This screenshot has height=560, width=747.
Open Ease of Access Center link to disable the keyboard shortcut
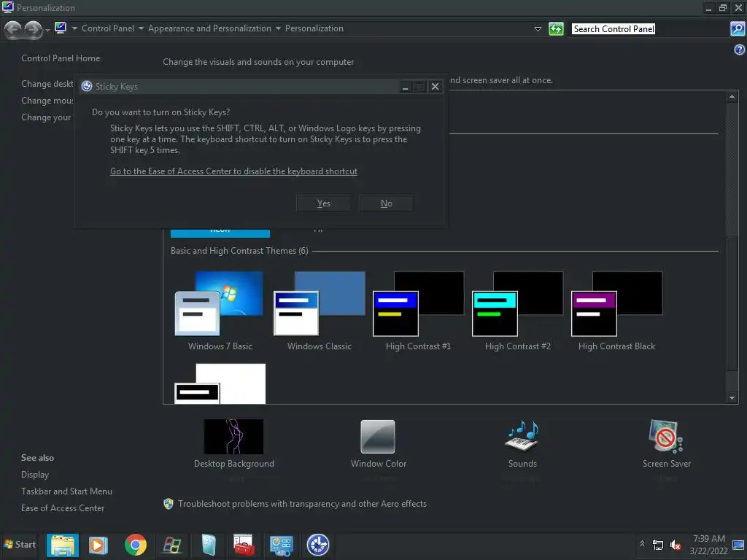point(233,171)
